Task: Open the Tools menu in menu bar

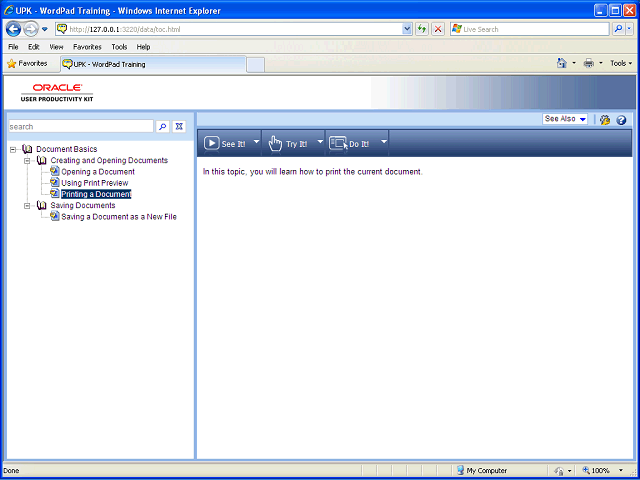Action: (119, 47)
